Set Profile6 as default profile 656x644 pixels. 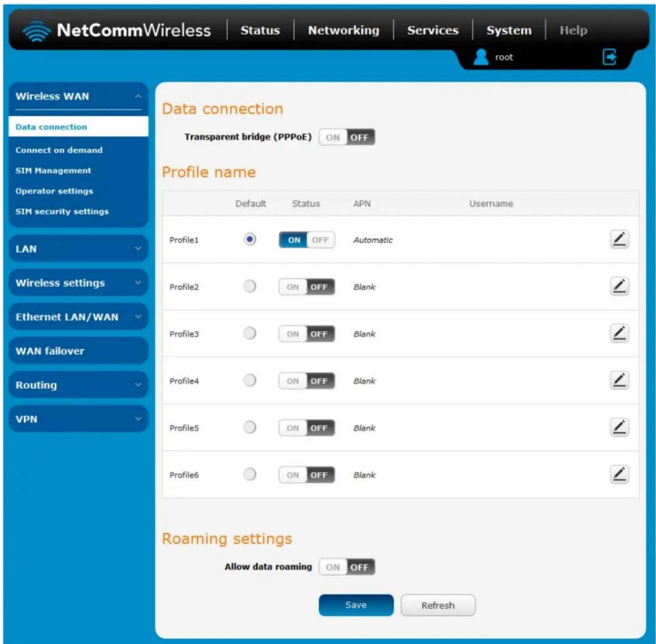coord(250,474)
